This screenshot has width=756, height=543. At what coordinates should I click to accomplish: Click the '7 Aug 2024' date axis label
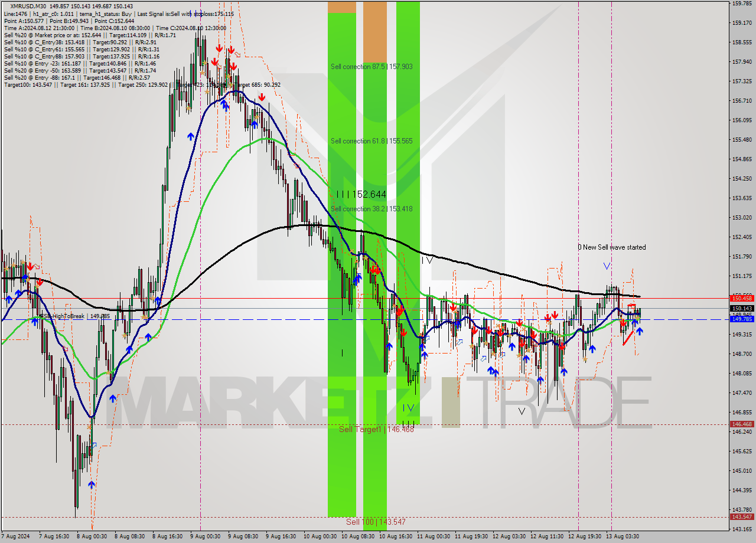(15, 537)
